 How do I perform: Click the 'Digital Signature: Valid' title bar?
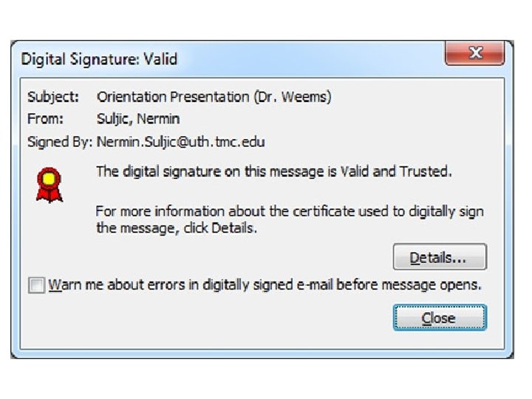[x=222, y=58]
